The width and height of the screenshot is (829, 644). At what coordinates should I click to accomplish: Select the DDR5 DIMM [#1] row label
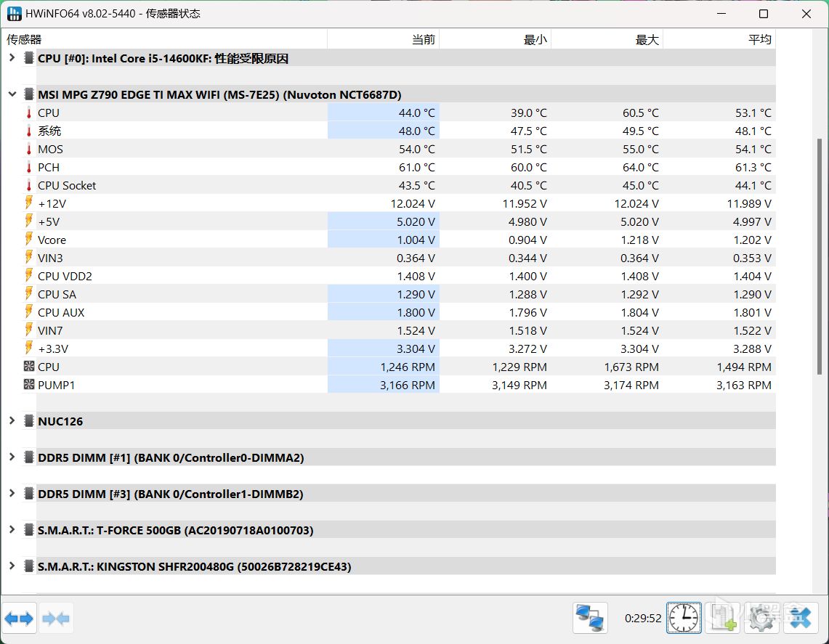point(171,457)
